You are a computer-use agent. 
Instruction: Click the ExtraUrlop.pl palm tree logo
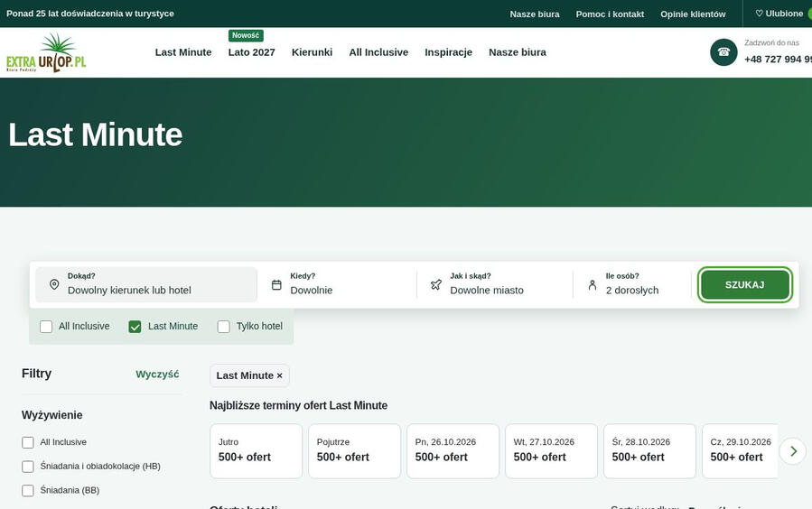[46, 52]
